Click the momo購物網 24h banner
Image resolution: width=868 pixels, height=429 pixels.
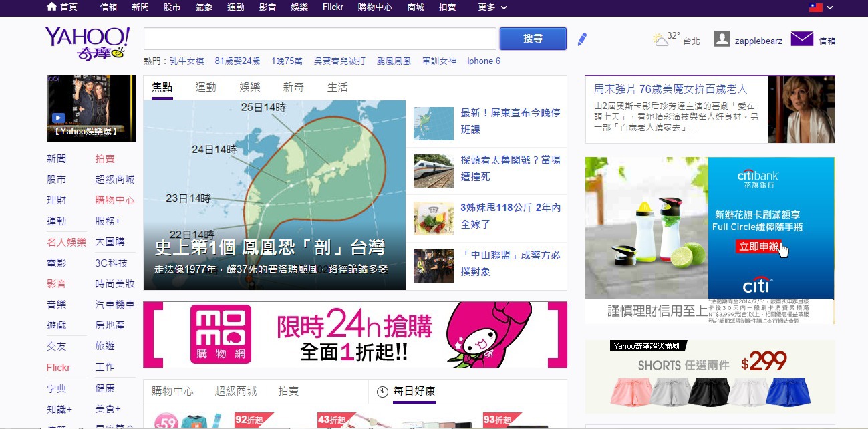click(x=355, y=334)
